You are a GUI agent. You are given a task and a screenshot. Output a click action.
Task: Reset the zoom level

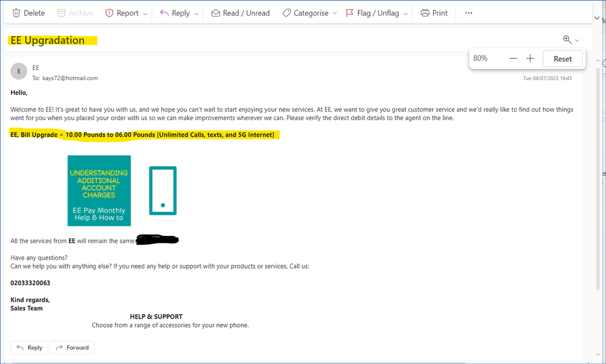(x=563, y=59)
